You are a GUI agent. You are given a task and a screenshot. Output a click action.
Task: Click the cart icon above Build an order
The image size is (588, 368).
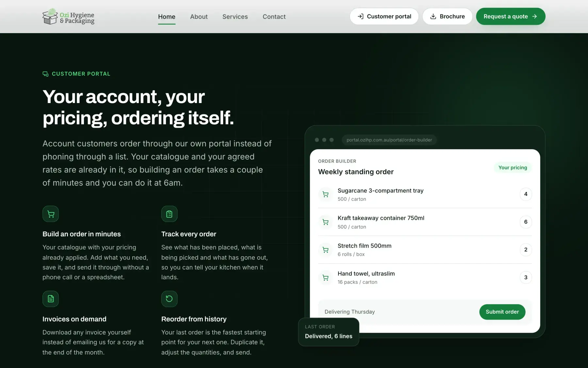(51, 214)
